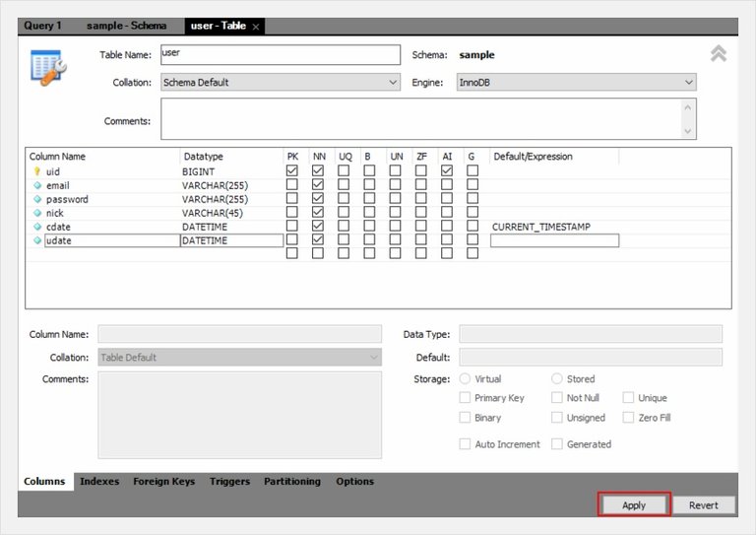Image resolution: width=756 pixels, height=535 pixels.
Task: Toggle the PK checkbox for uid
Action: click(292, 171)
